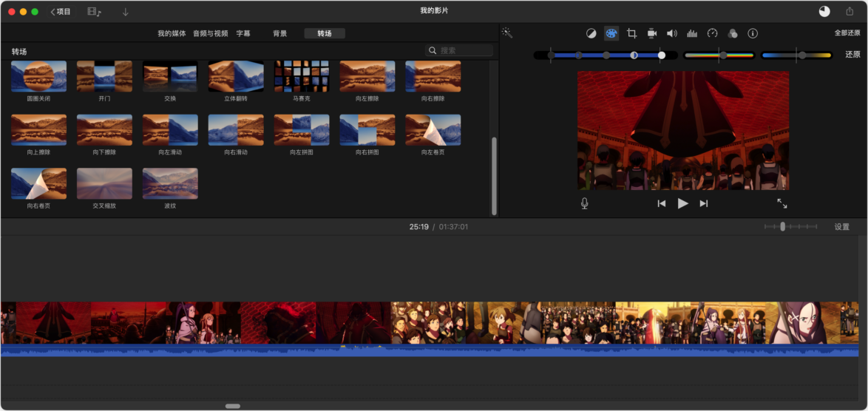868x411 pixels.
Task: Select Swap (交换) transition
Action: pos(170,76)
